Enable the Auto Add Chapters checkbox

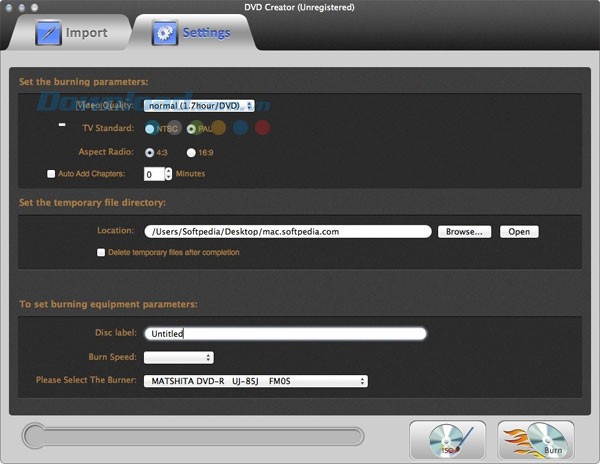(51, 174)
